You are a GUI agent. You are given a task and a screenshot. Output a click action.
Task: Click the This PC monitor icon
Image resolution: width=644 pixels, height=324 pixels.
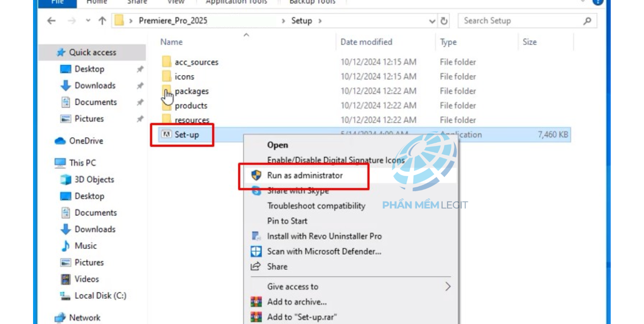[x=60, y=162]
